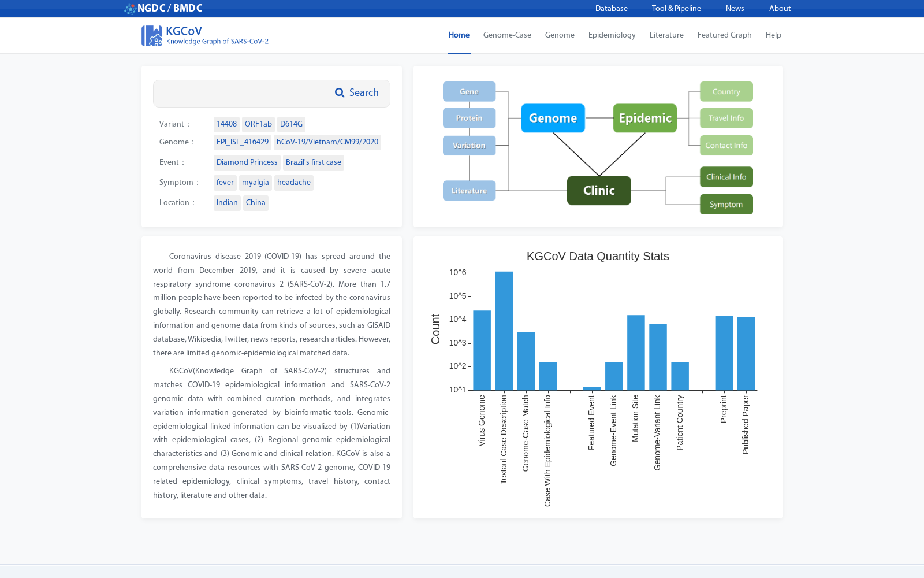This screenshot has height=578, width=924.
Task: Click the NGDC / BMDC logo icon
Action: pos(130,9)
